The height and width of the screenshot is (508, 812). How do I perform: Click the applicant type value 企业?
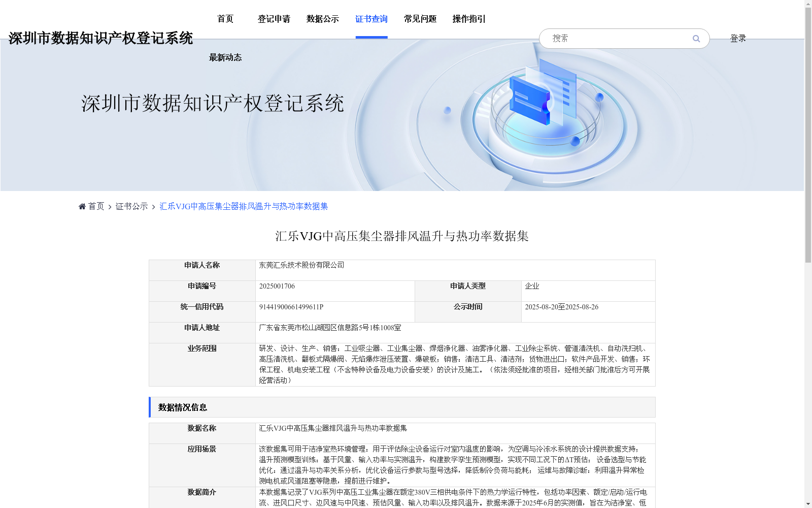tap(532, 286)
